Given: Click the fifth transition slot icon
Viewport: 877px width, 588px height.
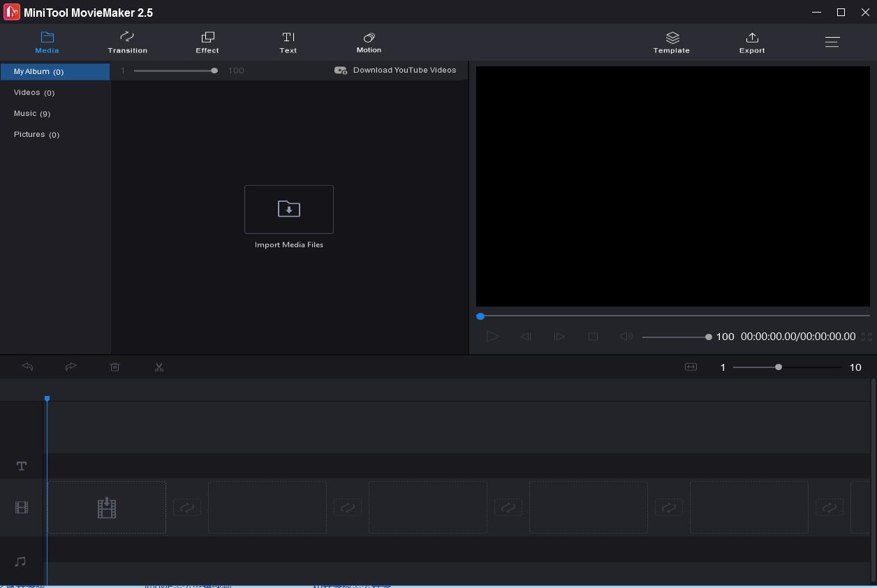Looking at the screenshot, I should 830,508.
